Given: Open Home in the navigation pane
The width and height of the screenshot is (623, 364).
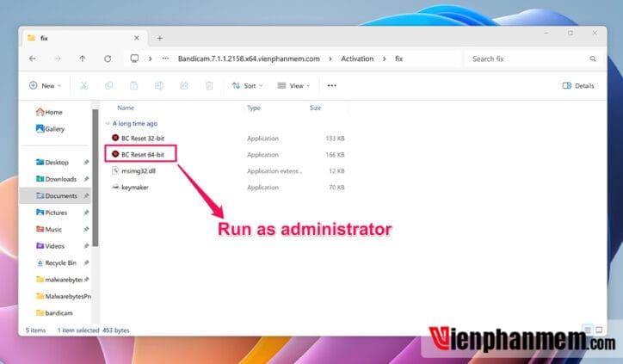Looking at the screenshot, I should (49, 112).
